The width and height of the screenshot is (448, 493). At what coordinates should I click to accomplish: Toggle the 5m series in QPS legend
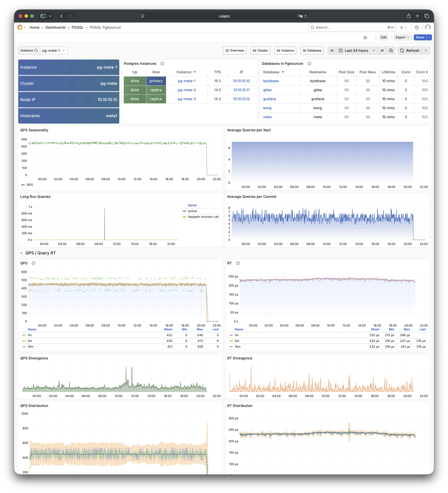click(30, 341)
